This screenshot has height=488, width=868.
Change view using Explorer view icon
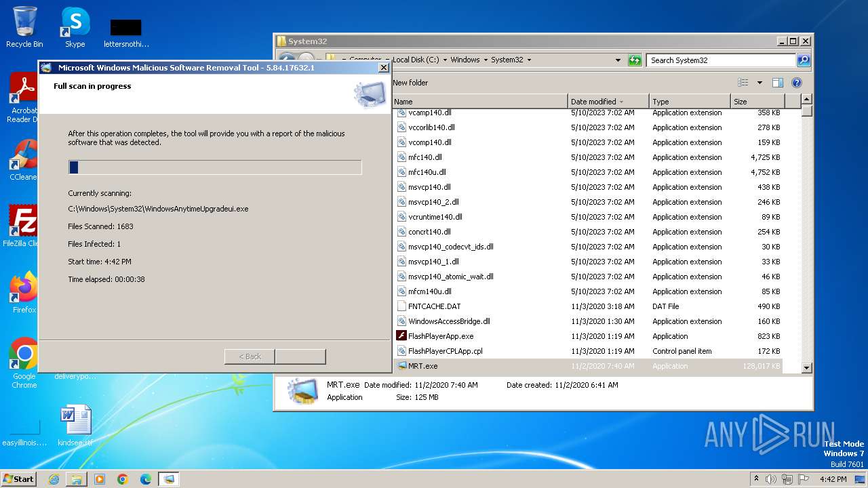(x=743, y=83)
